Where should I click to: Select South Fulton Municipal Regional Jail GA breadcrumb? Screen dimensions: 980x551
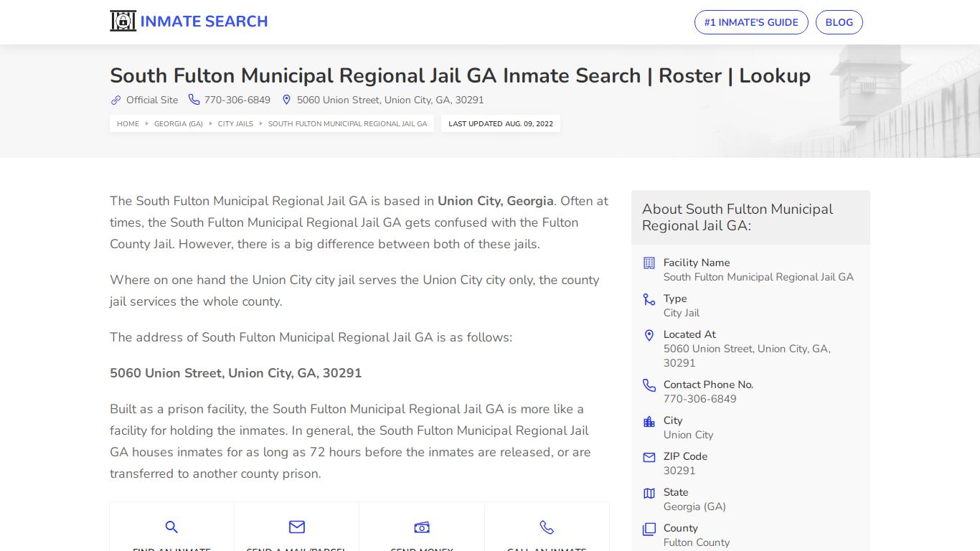coord(347,123)
